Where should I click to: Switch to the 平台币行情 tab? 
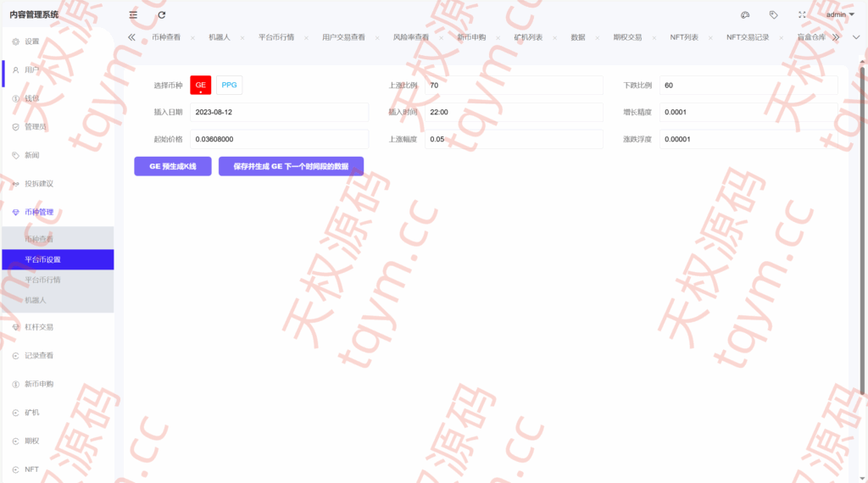pos(276,37)
